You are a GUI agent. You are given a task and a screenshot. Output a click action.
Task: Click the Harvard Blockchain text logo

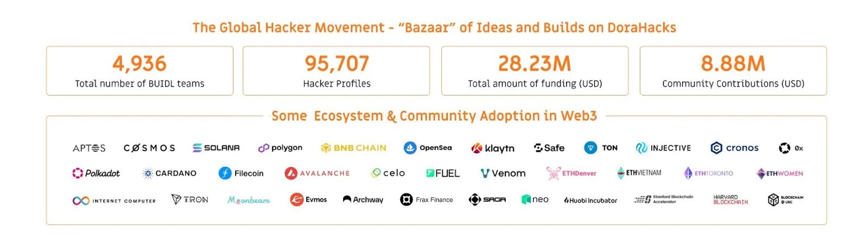coord(730,199)
